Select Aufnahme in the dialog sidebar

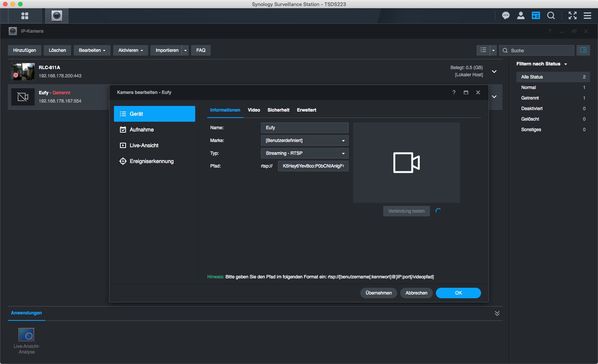pyautogui.click(x=141, y=130)
